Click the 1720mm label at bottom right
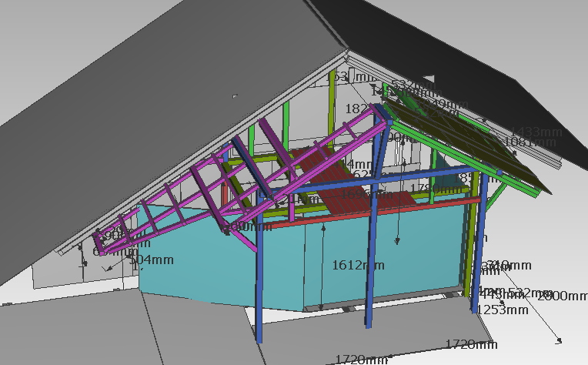 coord(471,343)
